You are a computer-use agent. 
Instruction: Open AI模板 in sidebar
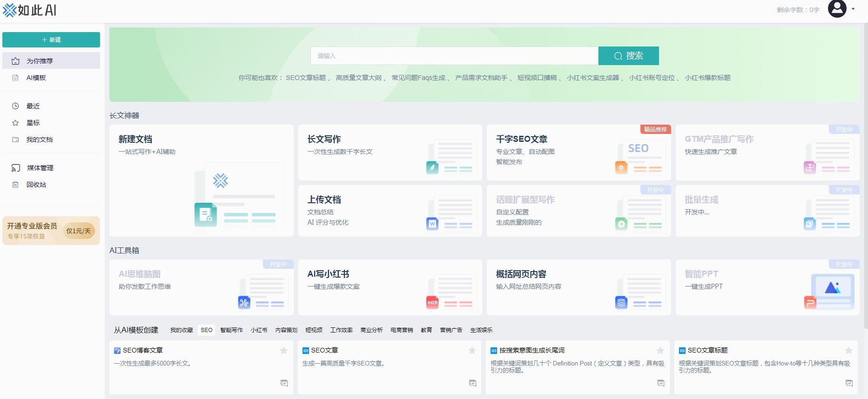click(51, 78)
